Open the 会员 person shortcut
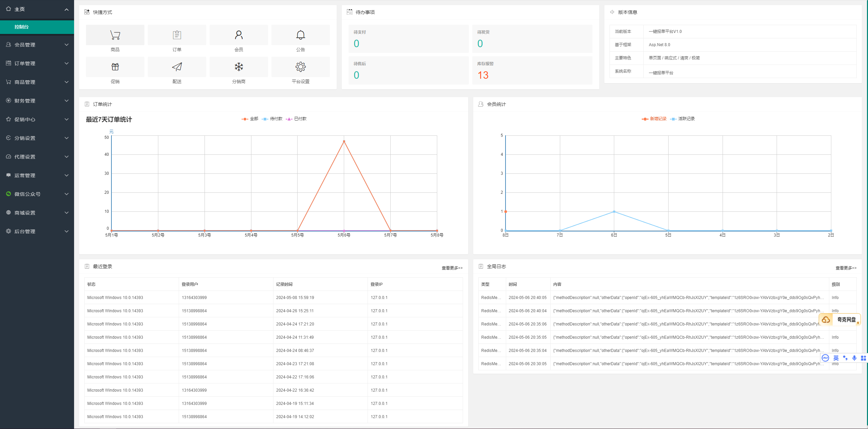 238,35
